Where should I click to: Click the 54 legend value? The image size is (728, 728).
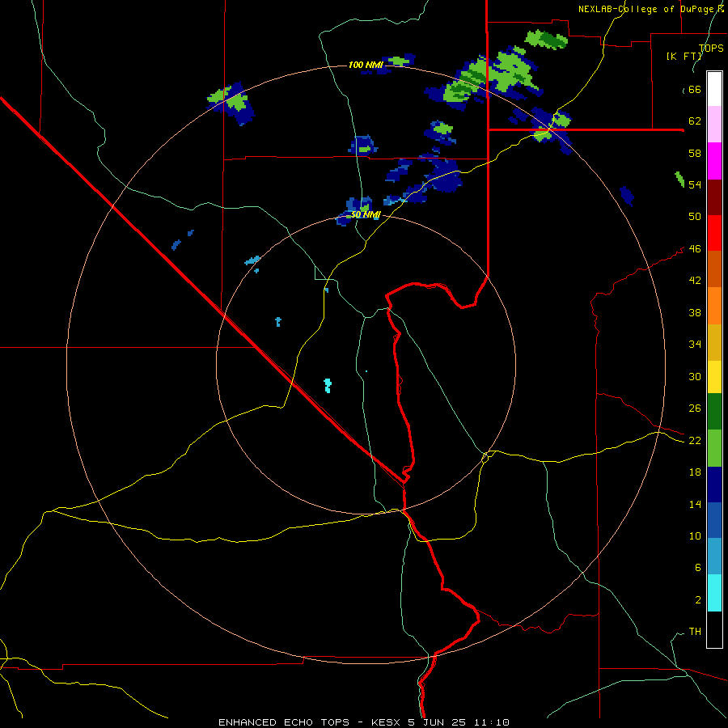click(695, 184)
